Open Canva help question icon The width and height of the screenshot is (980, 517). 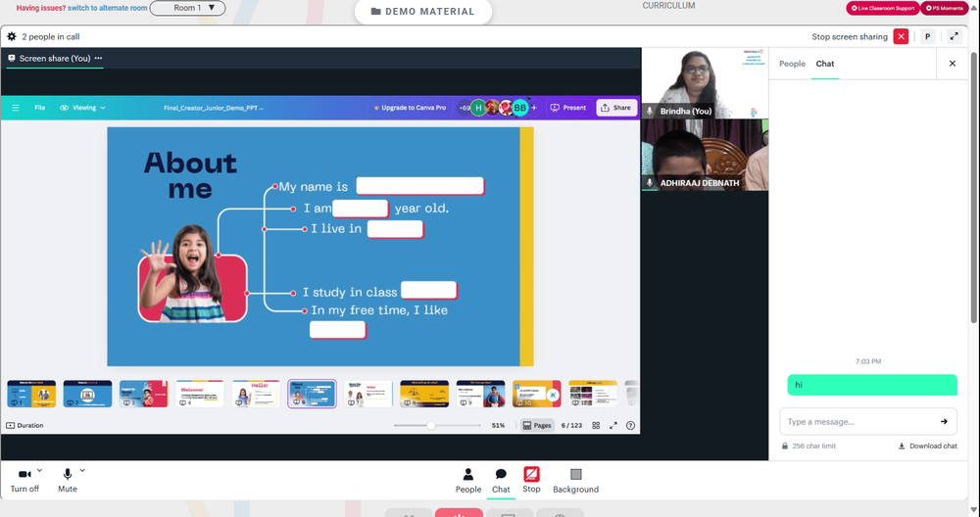point(630,425)
